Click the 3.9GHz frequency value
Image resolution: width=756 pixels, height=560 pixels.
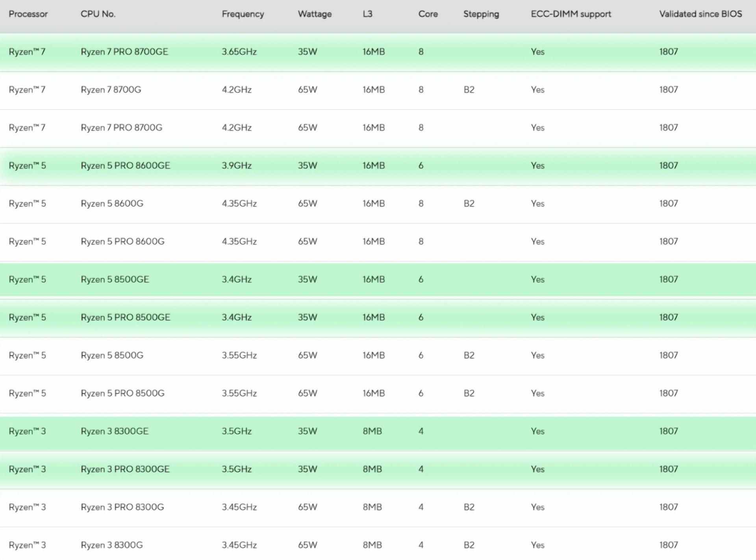tap(237, 166)
